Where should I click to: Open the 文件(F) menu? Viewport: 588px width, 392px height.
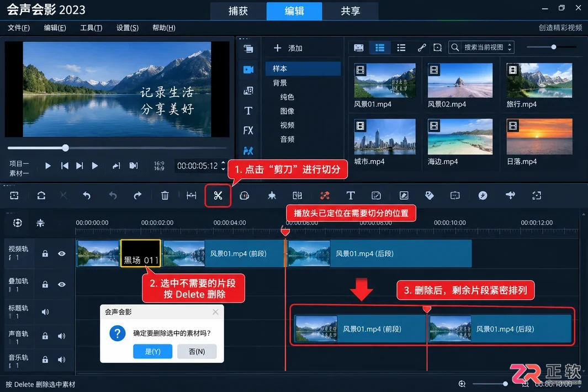[19, 28]
